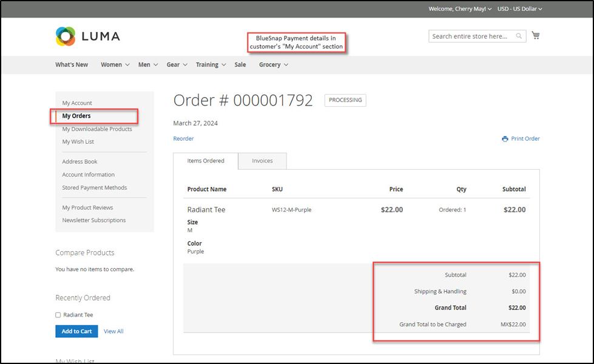594x364 pixels.
Task: Click the Add to Cart button
Action: (x=76, y=331)
